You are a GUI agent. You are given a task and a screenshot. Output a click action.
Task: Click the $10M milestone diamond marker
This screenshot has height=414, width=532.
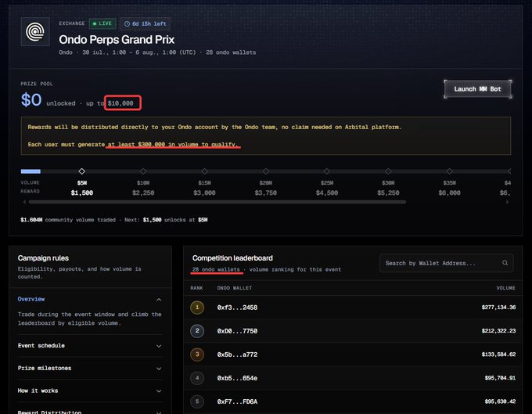pyautogui.click(x=143, y=171)
